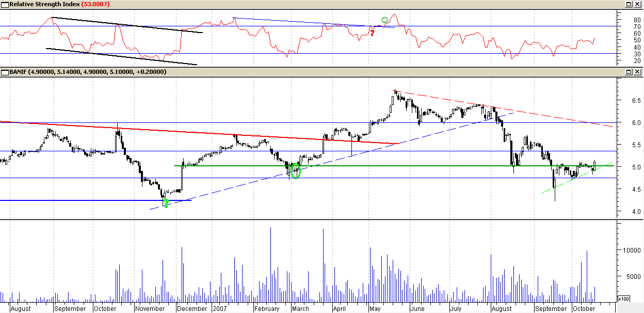The image size is (644, 313).
Task: Select the green smiley symbol on RSI
Action: [x=384, y=20]
